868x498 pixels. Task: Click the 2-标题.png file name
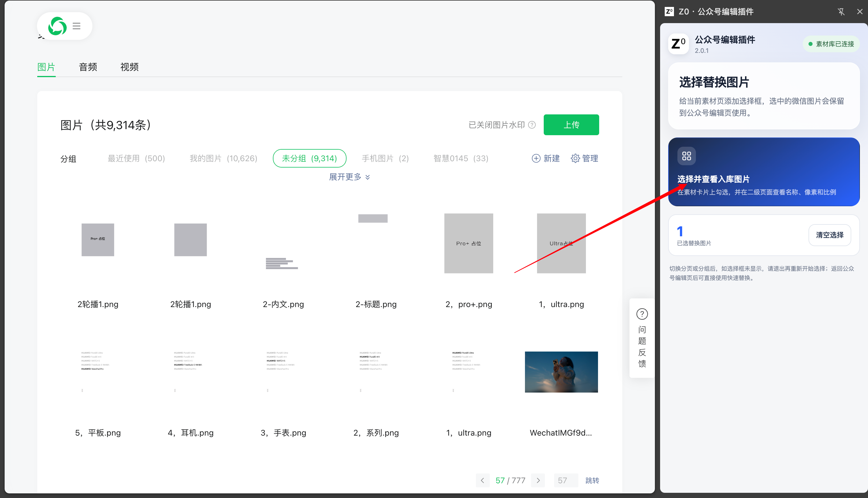[x=376, y=304]
